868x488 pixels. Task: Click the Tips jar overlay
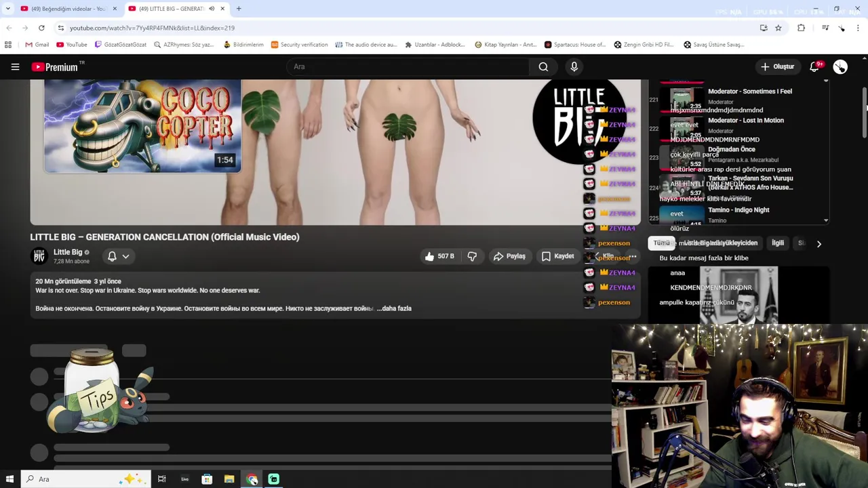click(x=100, y=390)
